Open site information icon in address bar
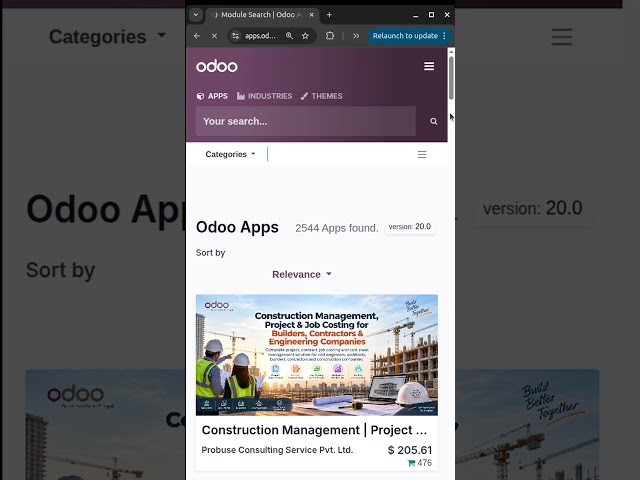The width and height of the screenshot is (640, 480). click(x=236, y=36)
